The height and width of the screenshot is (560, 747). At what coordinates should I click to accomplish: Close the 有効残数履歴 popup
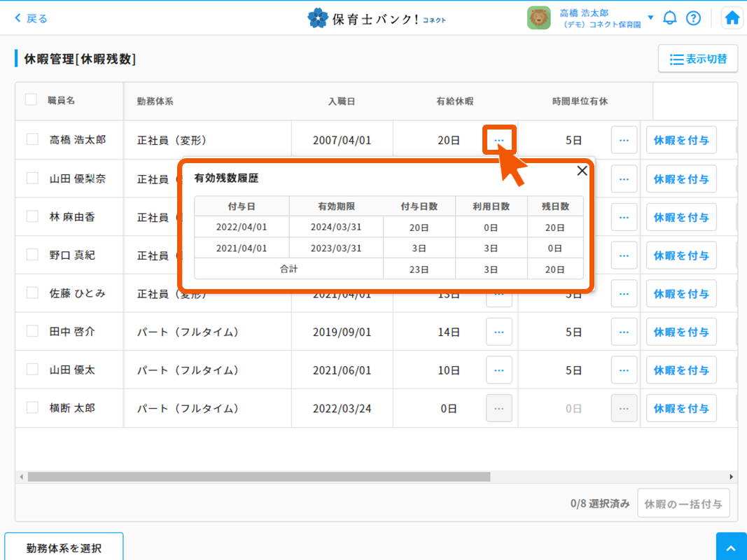[582, 171]
